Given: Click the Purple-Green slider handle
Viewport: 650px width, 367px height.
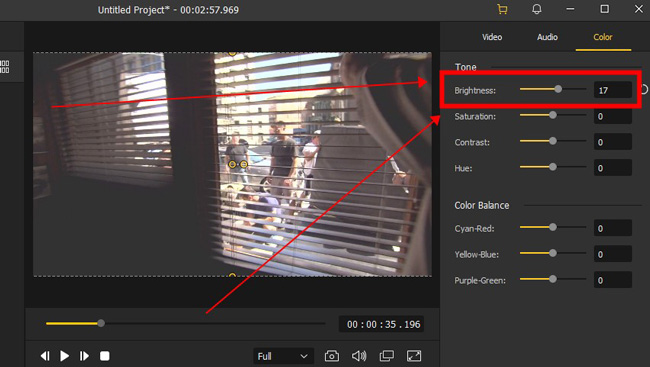Looking at the screenshot, I should click(553, 279).
